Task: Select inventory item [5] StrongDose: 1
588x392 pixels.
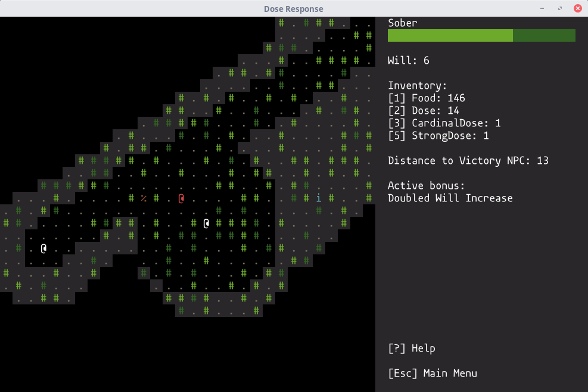Action: pos(438,136)
